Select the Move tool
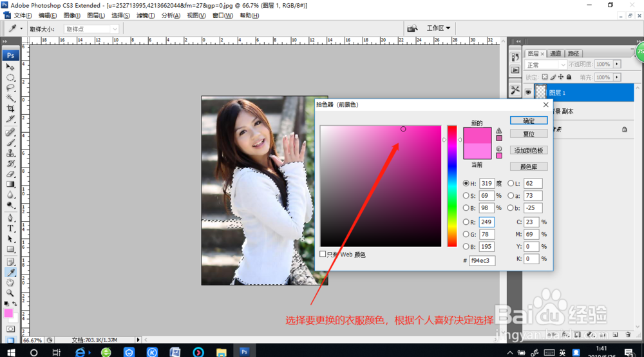Screen dimensions: 644x357 (10, 67)
